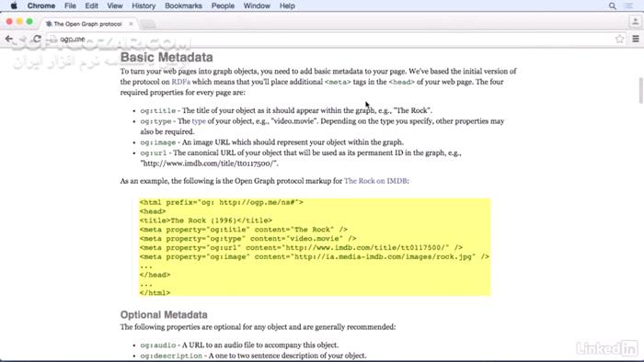Click the og:url property text

154,153
